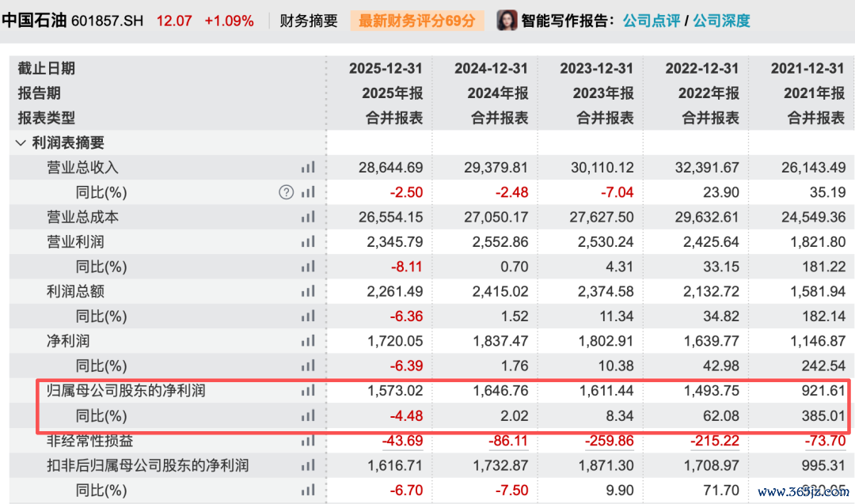This screenshot has width=855, height=504.
Task: Click chart icon beside 同比 -6.36 row
Action: (x=308, y=316)
